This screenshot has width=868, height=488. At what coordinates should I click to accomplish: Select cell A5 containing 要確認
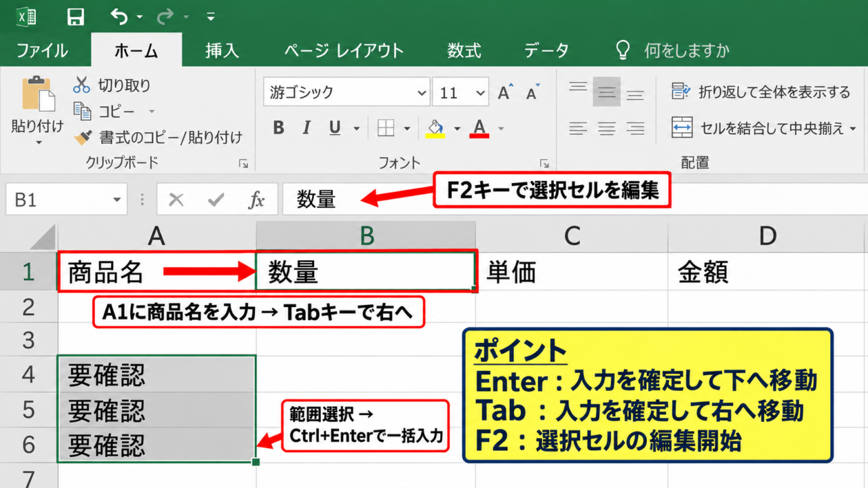click(157, 410)
